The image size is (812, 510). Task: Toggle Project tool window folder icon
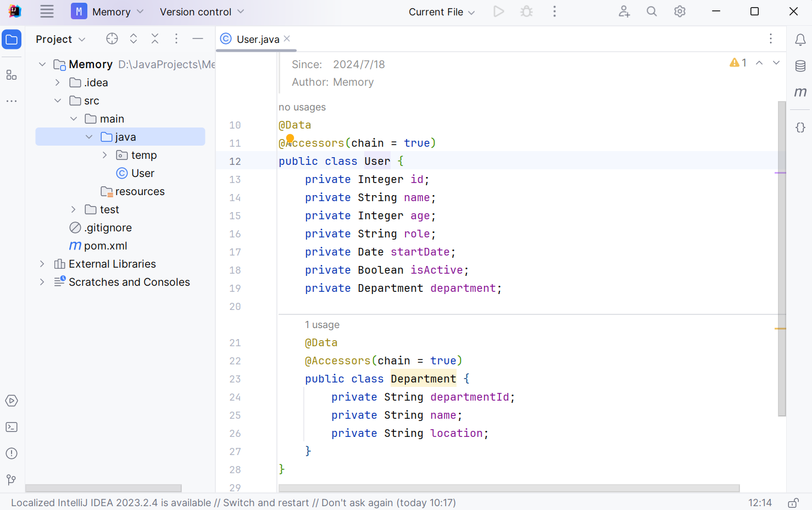pyautogui.click(x=12, y=40)
